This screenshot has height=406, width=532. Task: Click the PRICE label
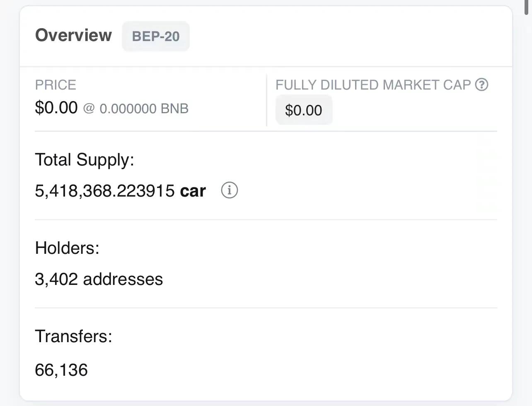coord(56,85)
